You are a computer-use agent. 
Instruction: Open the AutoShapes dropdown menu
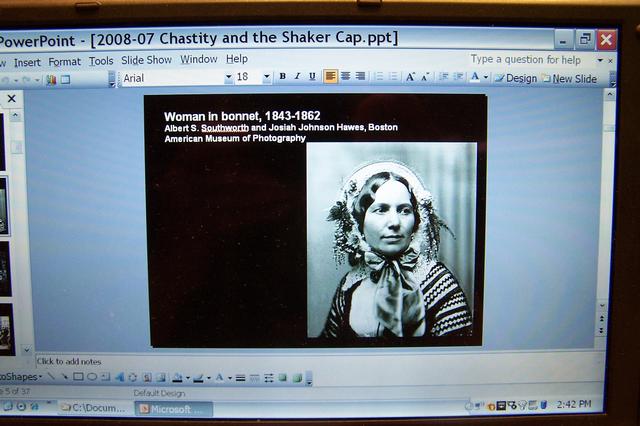pyautogui.click(x=20, y=377)
